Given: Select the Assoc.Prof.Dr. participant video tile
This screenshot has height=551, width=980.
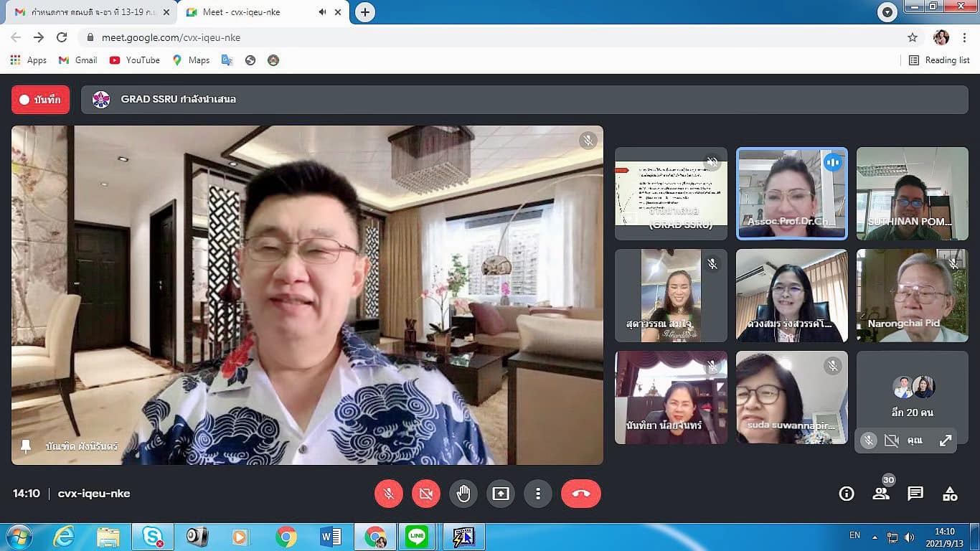Looking at the screenshot, I should coord(791,194).
